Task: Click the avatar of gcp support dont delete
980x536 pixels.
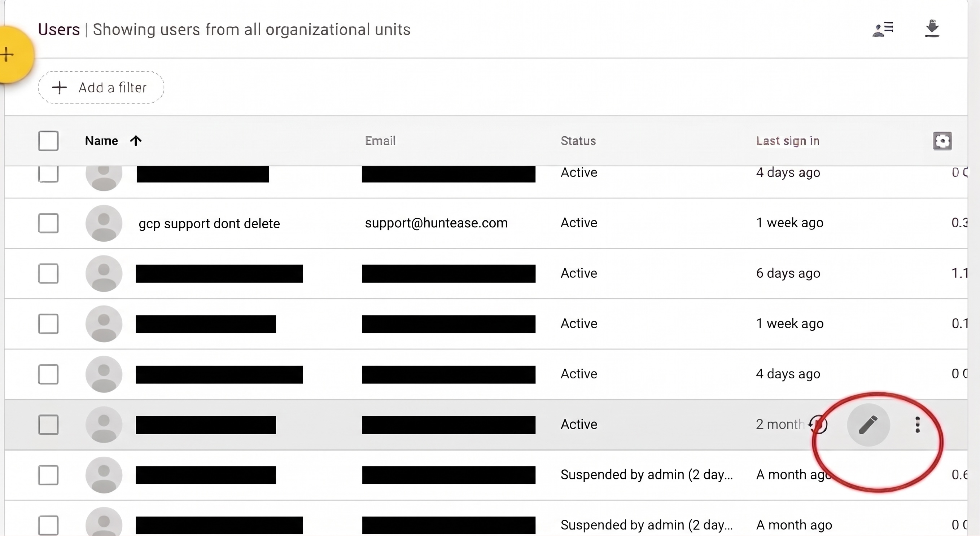Action: (x=104, y=223)
